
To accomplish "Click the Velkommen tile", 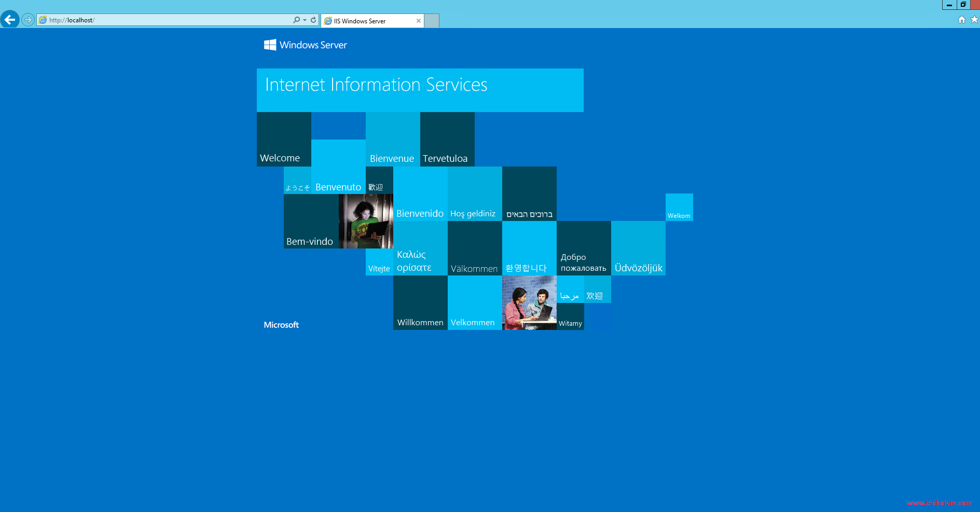I will [475, 302].
